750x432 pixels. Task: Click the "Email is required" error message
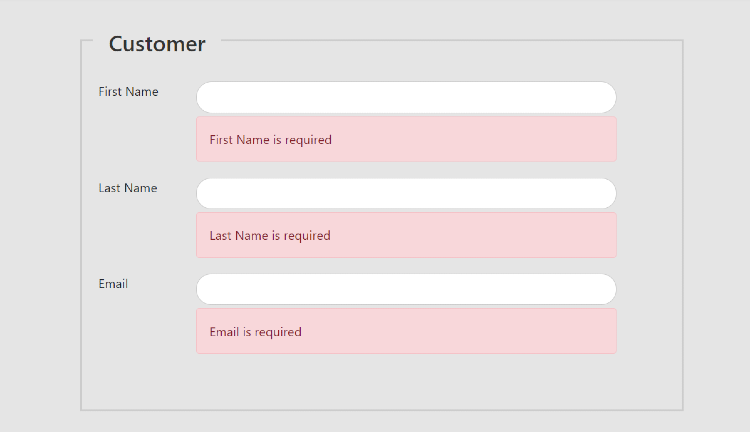(x=406, y=332)
